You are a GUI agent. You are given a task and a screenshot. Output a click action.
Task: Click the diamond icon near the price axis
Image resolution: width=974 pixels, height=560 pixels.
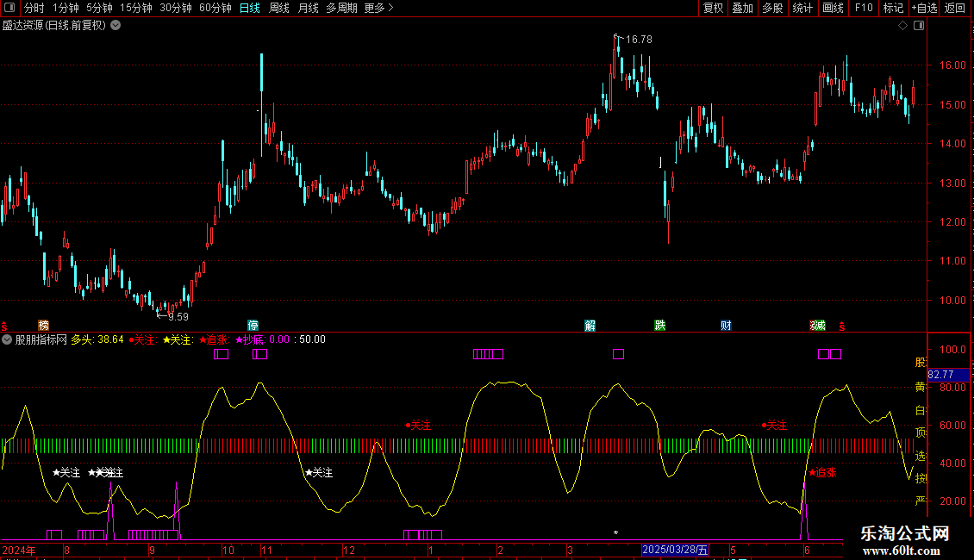point(902,26)
